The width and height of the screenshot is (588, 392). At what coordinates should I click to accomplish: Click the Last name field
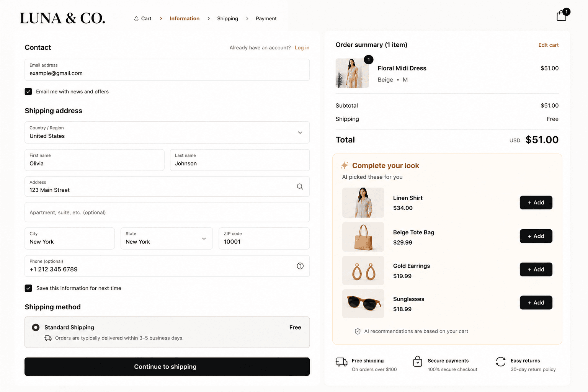coord(240,160)
